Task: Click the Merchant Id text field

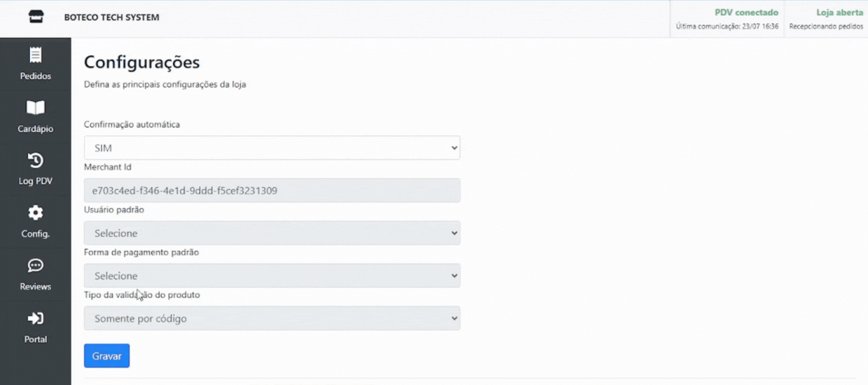Action: [x=272, y=191]
